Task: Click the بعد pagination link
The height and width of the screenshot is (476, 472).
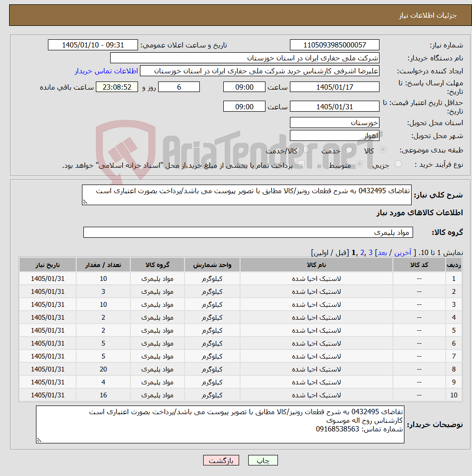Action: tap(382, 253)
